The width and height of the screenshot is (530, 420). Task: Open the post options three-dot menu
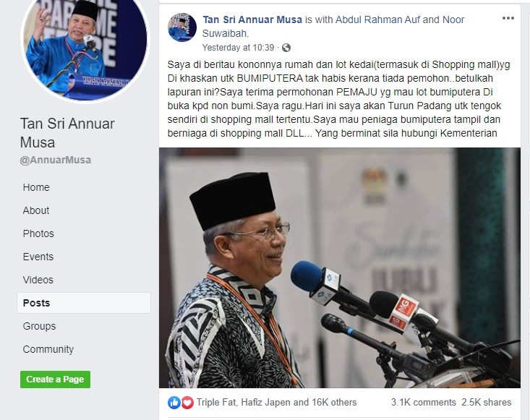[x=508, y=18]
